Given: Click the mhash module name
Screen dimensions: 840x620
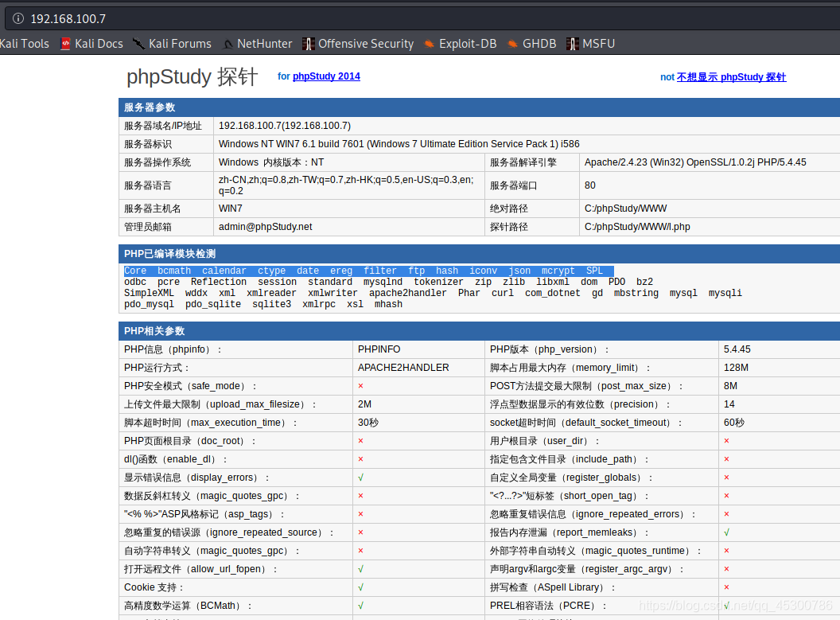Looking at the screenshot, I should pos(388,304).
